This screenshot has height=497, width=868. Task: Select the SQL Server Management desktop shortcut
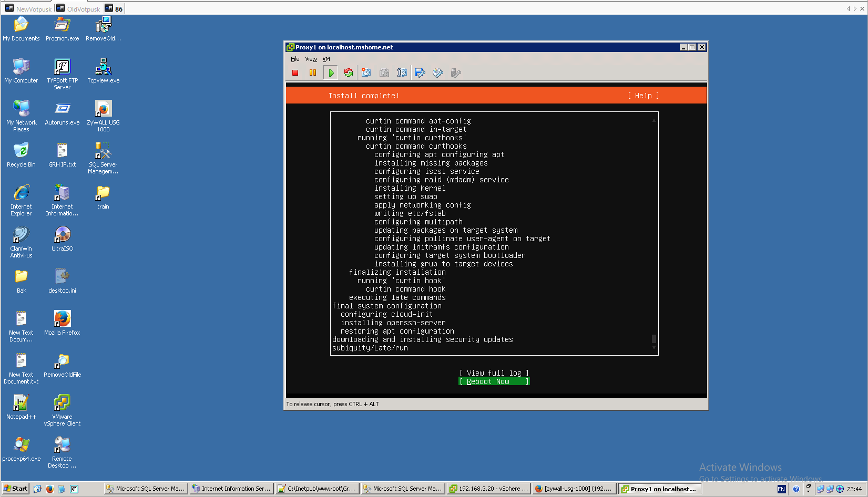(x=104, y=158)
